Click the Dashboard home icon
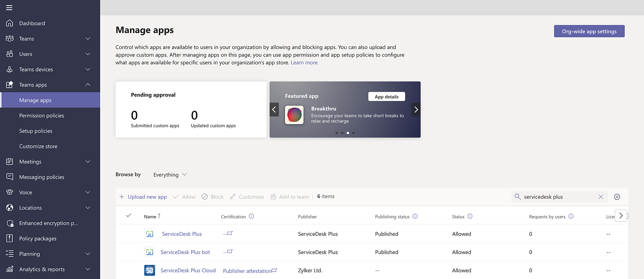 pos(10,23)
